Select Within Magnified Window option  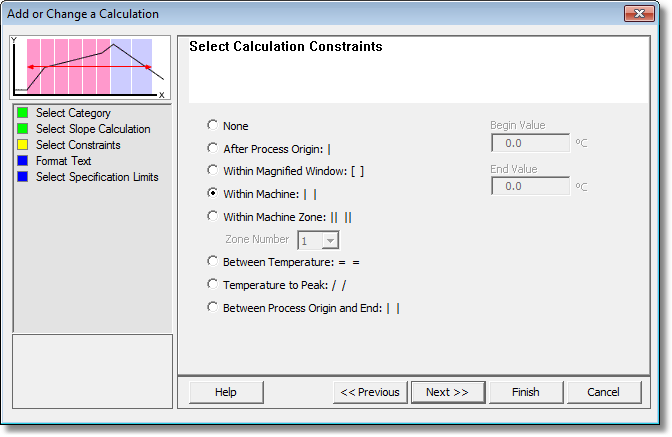[x=212, y=170]
